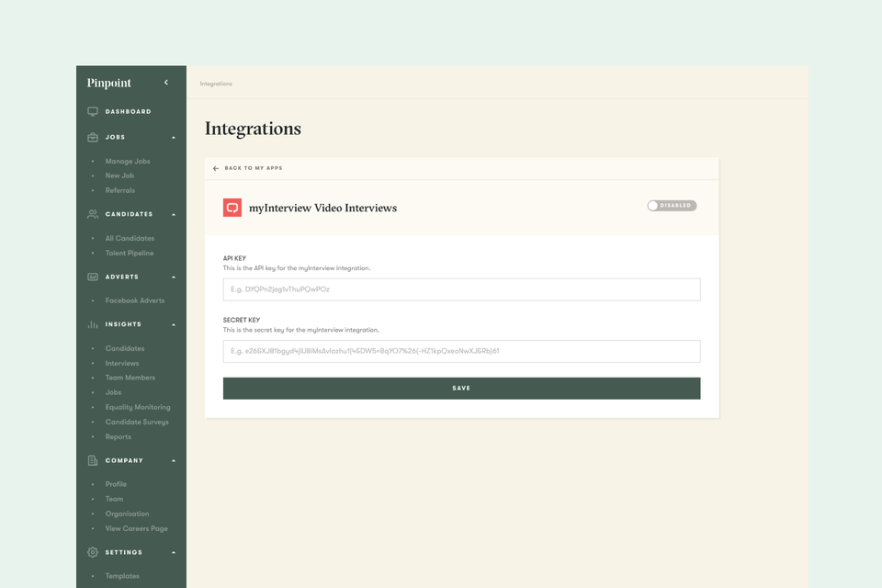Viewport: 882px width, 588px height.
Task: Click the Integrations breadcrumb
Action: (216, 84)
